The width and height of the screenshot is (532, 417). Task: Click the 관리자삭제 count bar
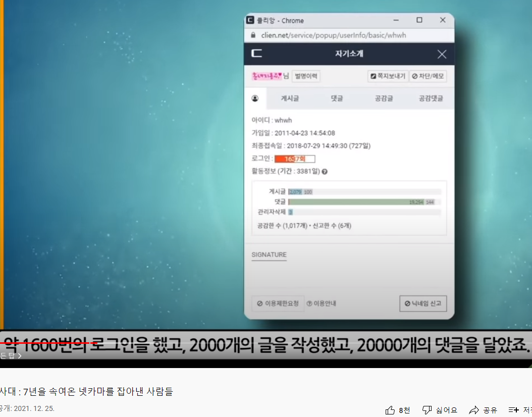[x=290, y=212]
